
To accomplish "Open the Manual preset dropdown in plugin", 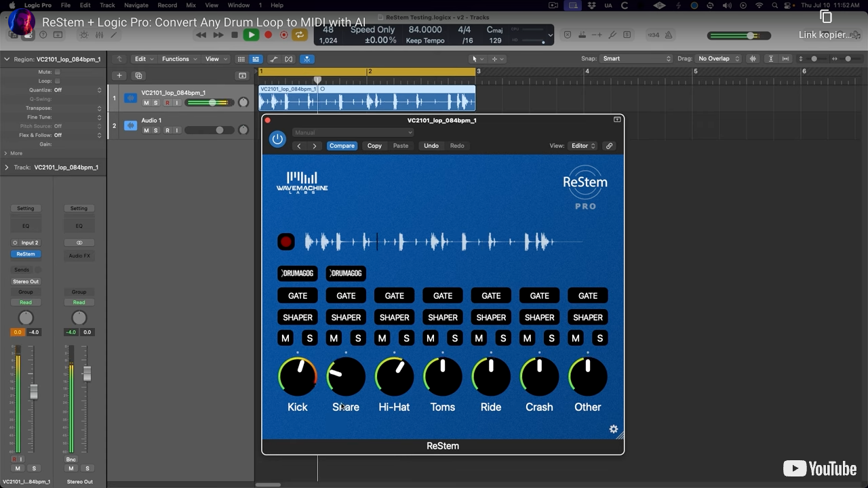I will [x=353, y=133].
